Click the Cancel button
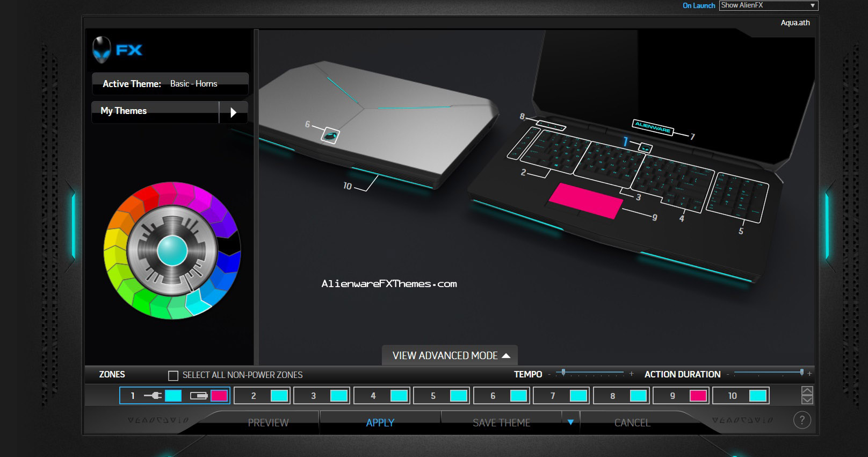This screenshot has width=868, height=457. tap(632, 423)
